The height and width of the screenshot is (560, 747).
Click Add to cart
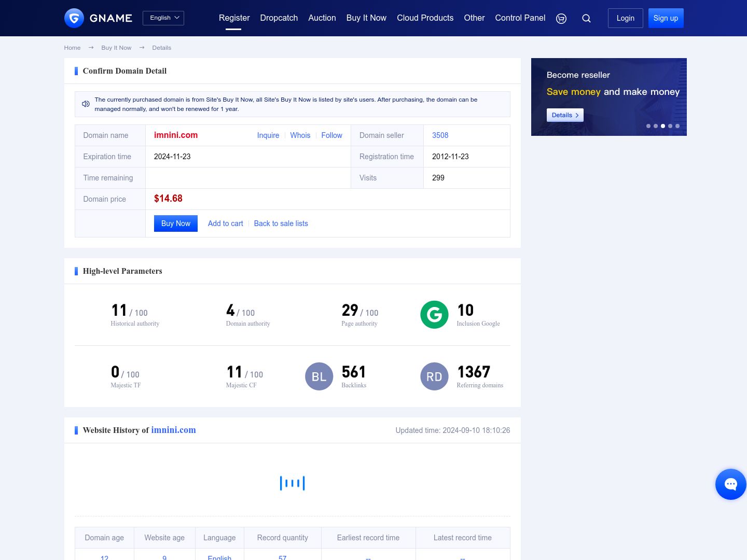[225, 223]
